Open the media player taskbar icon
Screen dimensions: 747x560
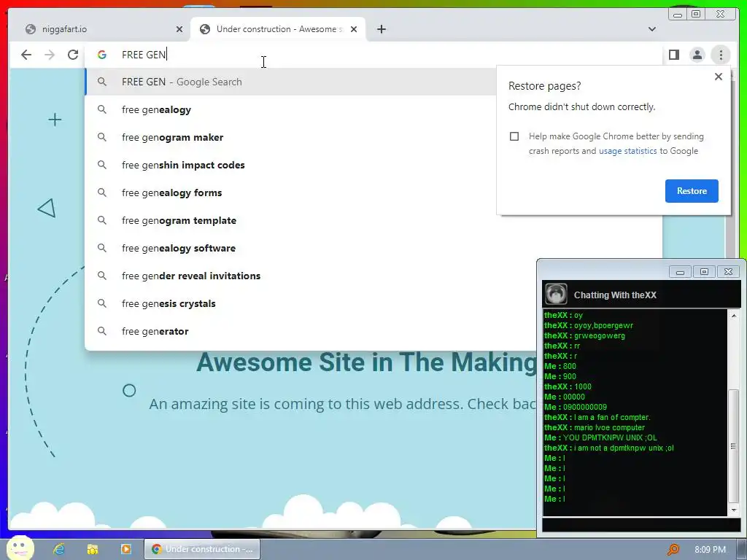125,549
